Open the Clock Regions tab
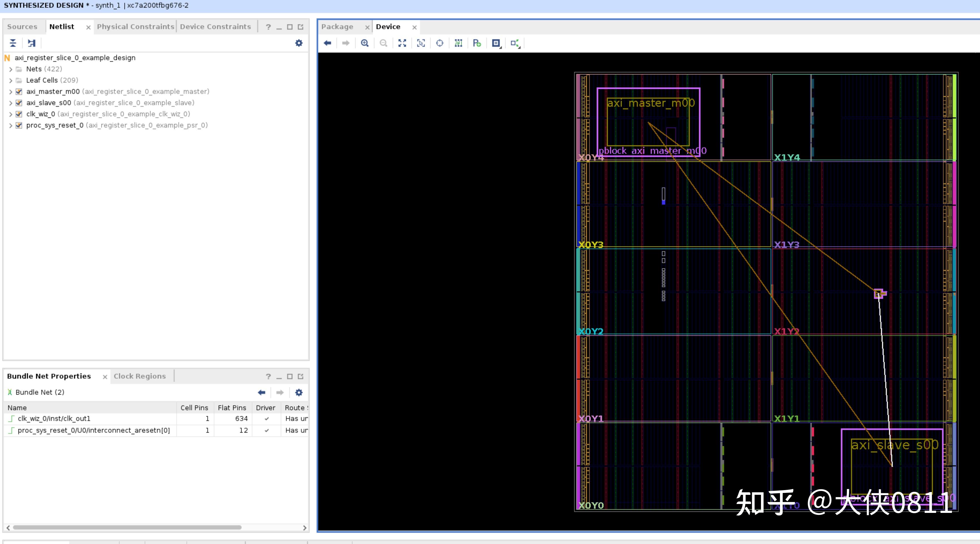This screenshot has height=544, width=980. click(x=140, y=376)
